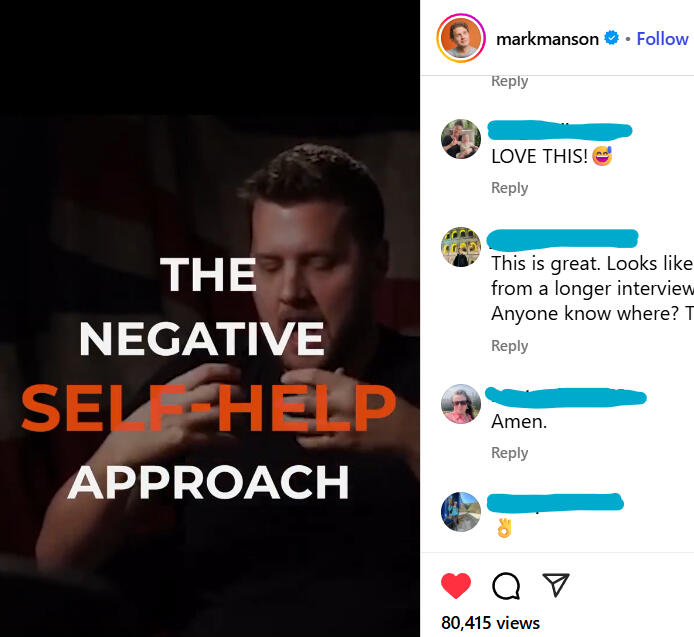Click the blue verified badge next to markmanson

(x=611, y=38)
